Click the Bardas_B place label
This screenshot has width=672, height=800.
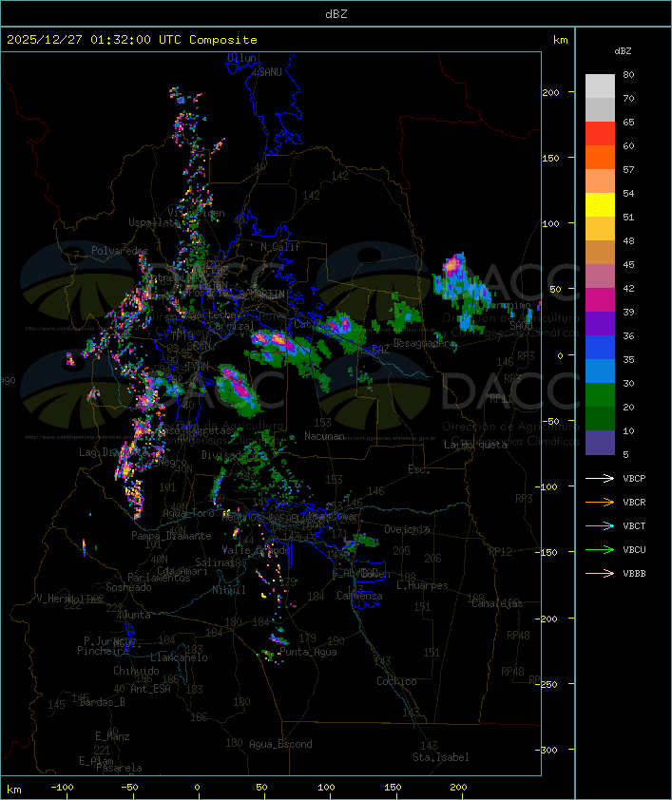(x=103, y=702)
